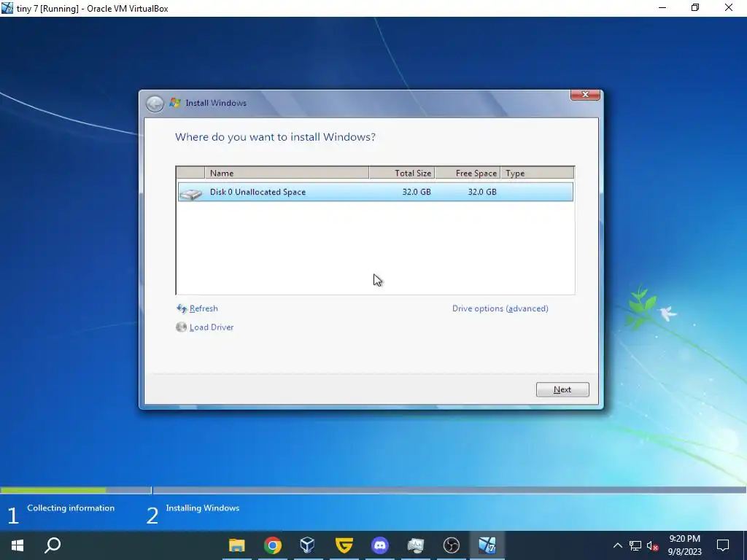Click the network icon in the system tray
This screenshot has width=747, height=560.
pyautogui.click(x=635, y=545)
